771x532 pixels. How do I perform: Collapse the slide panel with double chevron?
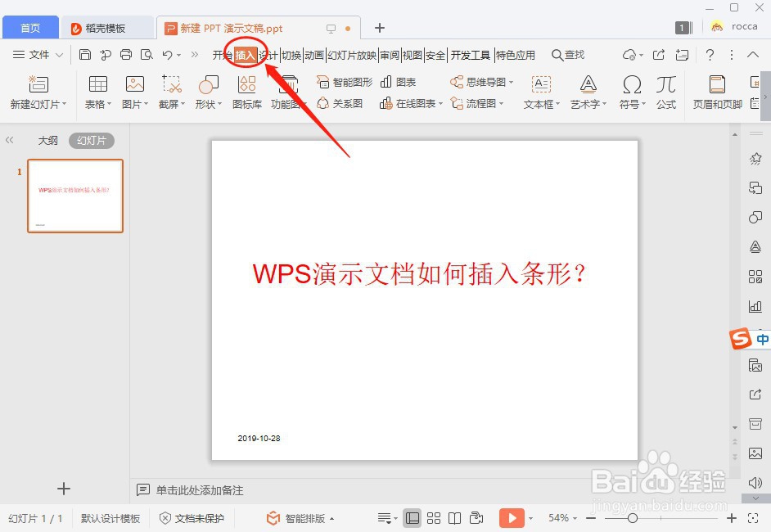pyautogui.click(x=9, y=141)
